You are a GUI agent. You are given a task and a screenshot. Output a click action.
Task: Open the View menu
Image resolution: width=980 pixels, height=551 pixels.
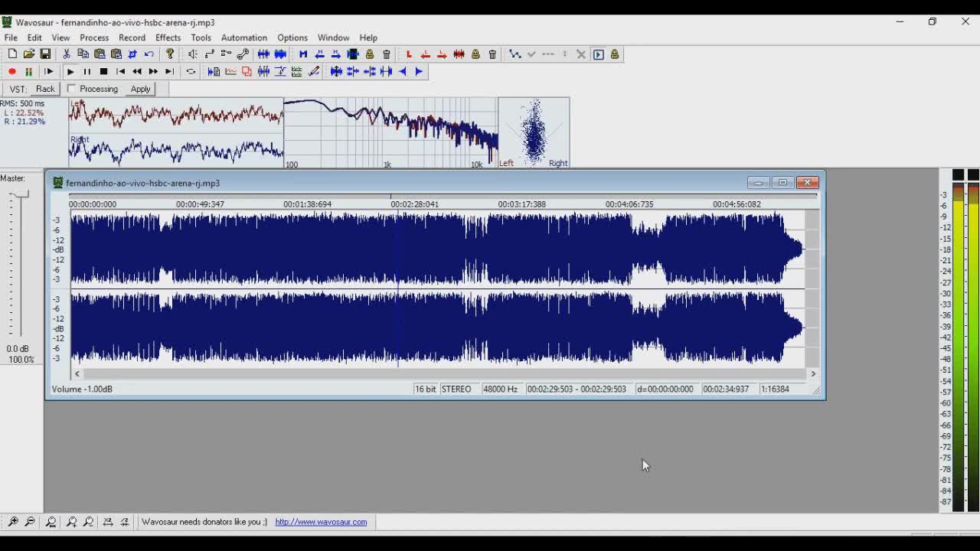(60, 37)
